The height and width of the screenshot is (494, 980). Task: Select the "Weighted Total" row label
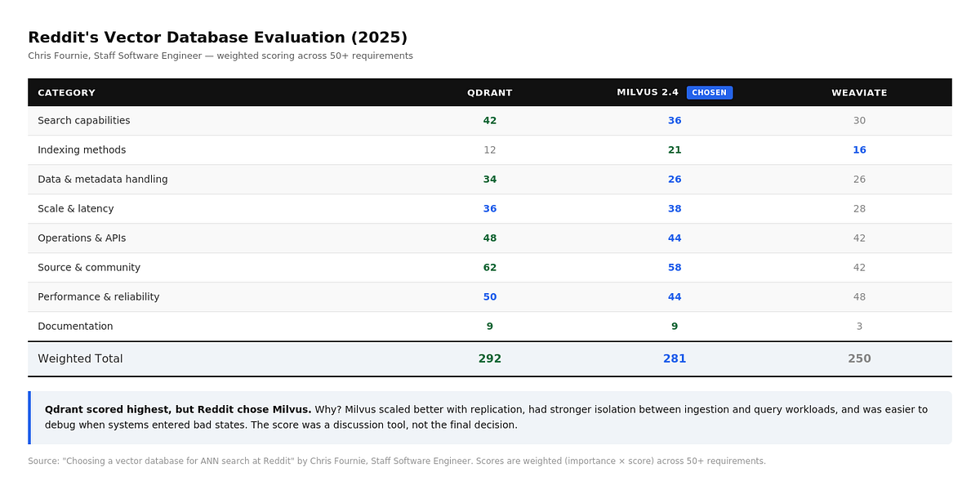coord(80,358)
